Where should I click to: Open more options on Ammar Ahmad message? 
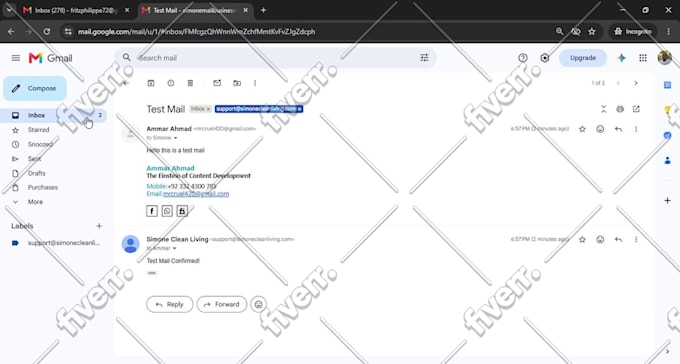[x=636, y=129]
